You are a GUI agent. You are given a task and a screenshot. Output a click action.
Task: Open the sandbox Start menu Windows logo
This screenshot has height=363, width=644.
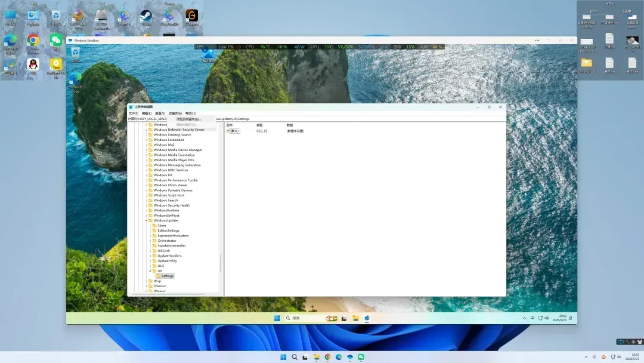277,318
